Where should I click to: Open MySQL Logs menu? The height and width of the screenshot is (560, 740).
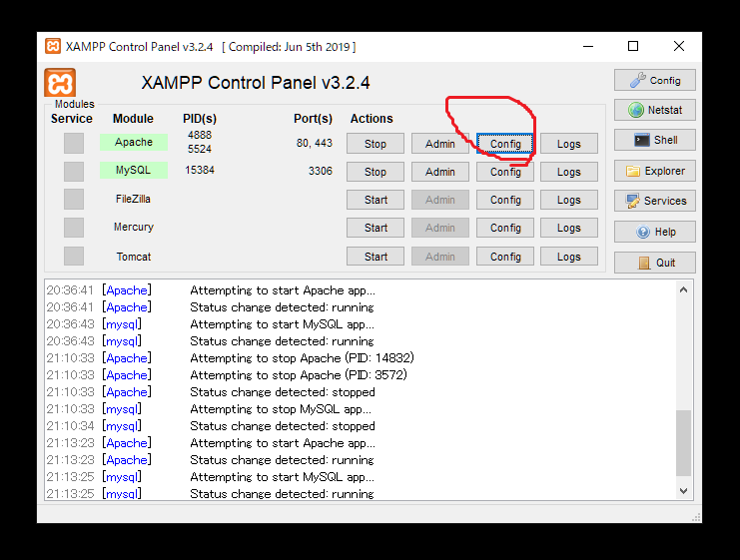(568, 172)
